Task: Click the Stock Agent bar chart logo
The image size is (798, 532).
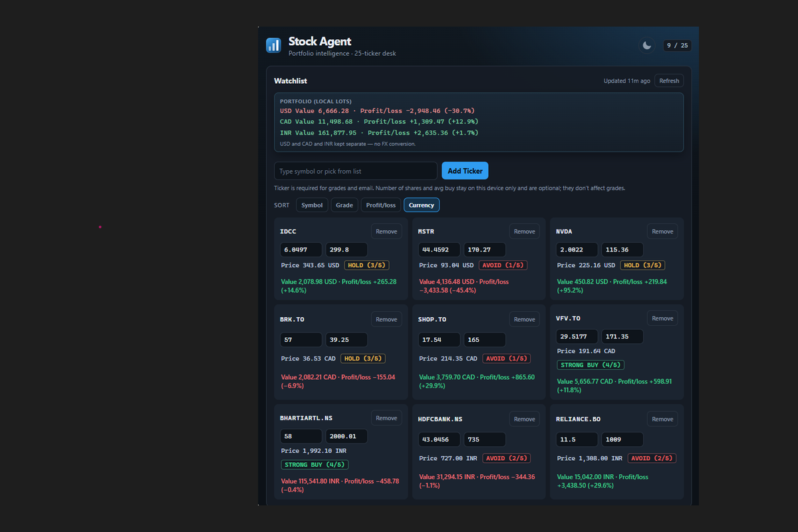Action: pos(273,45)
